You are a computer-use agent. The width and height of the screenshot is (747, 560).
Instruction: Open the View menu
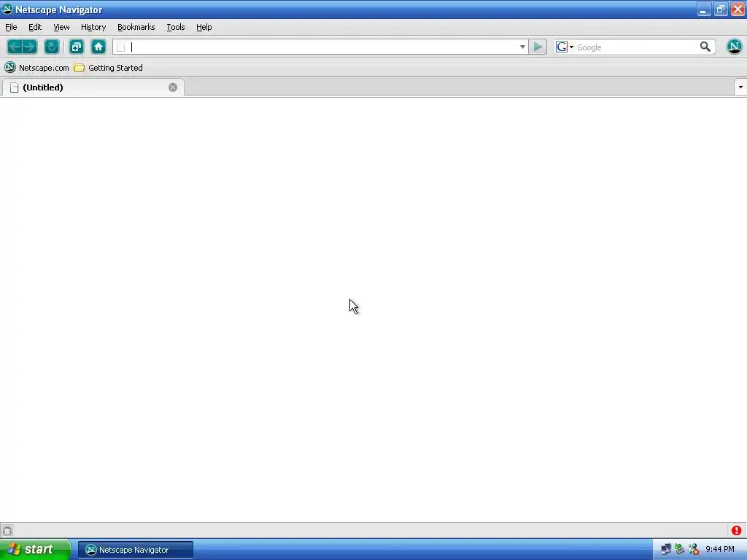61,27
